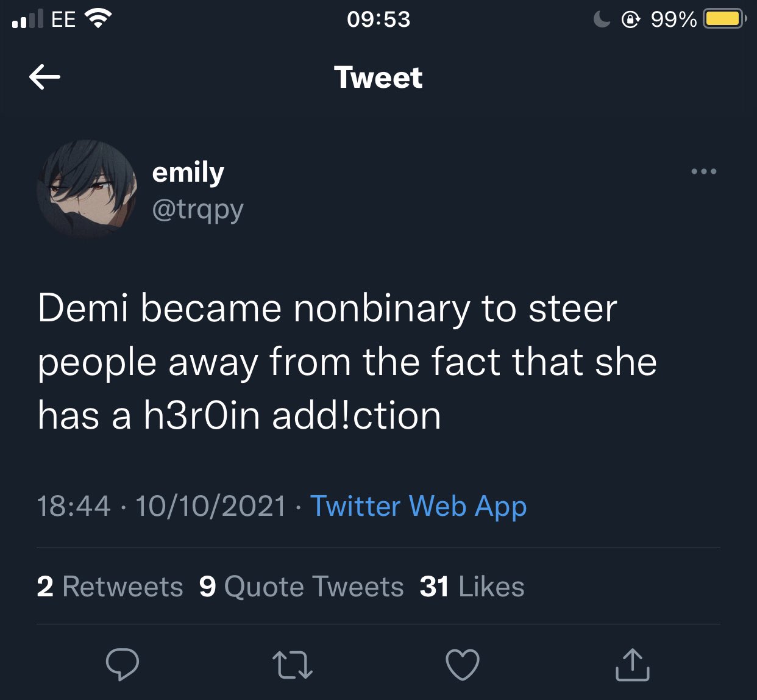Tap the tweet timestamp 18:44 · 10/10/2021
757x700 pixels.
(x=162, y=506)
